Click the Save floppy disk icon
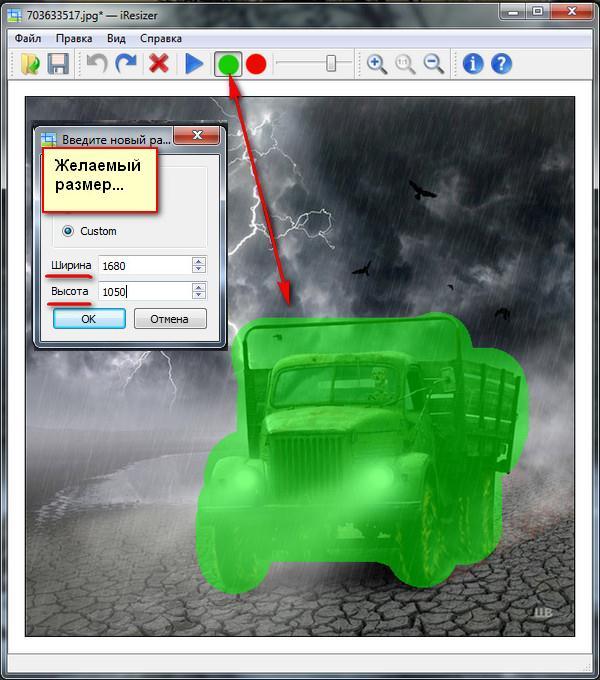The width and height of the screenshot is (600, 680). point(59,64)
